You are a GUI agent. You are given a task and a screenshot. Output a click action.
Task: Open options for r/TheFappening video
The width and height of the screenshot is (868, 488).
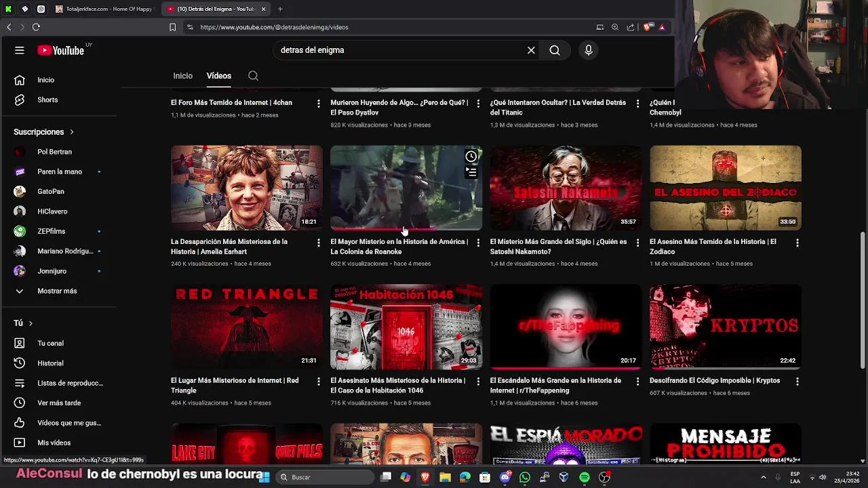point(637,381)
